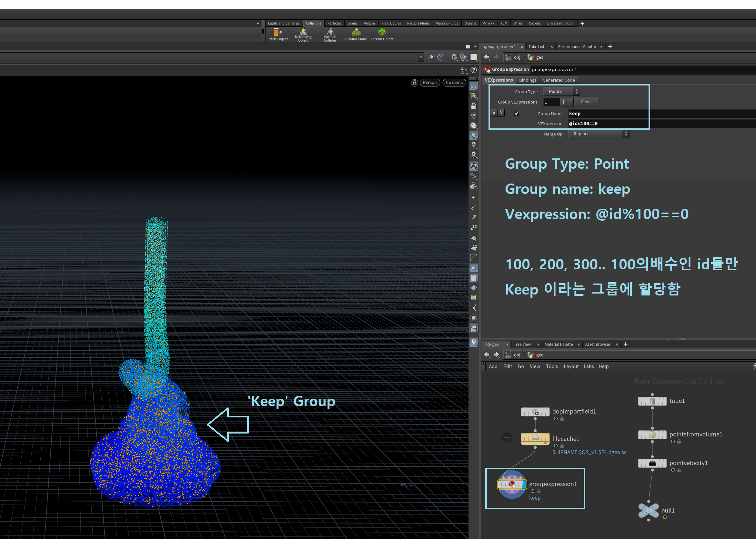
Task: Click the filecache1 node
Action: (535, 438)
